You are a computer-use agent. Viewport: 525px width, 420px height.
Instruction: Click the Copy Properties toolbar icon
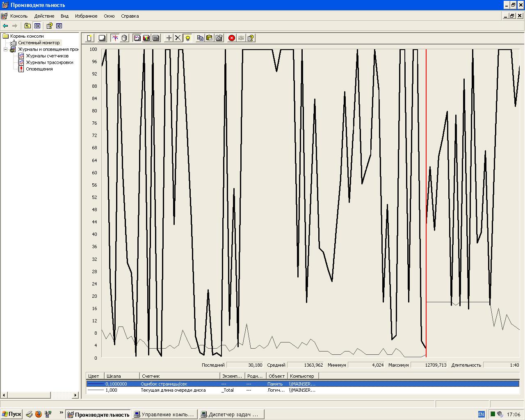pos(200,38)
